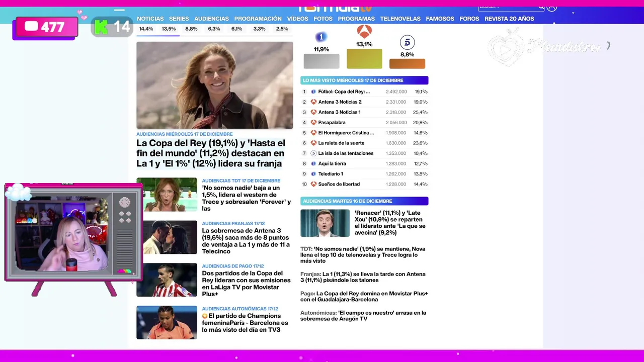Click Antena 3 logo above 13,1%
This screenshot has width=644, height=362.
(364, 32)
